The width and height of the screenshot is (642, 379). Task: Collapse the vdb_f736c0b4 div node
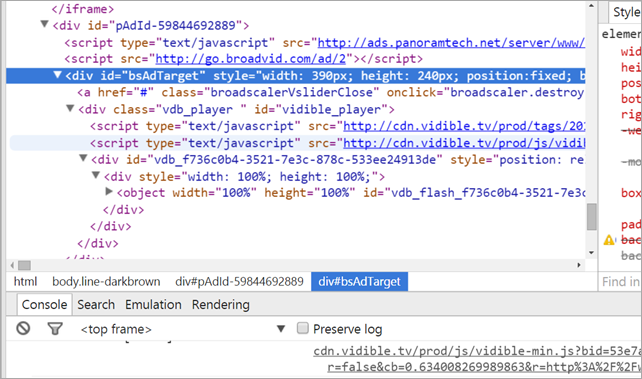pyautogui.click(x=83, y=158)
